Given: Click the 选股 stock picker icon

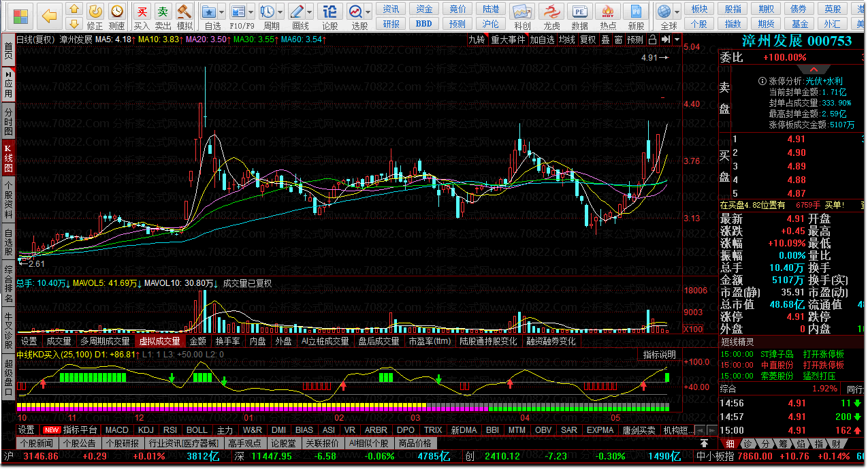Looking at the screenshot, I should point(356,12).
